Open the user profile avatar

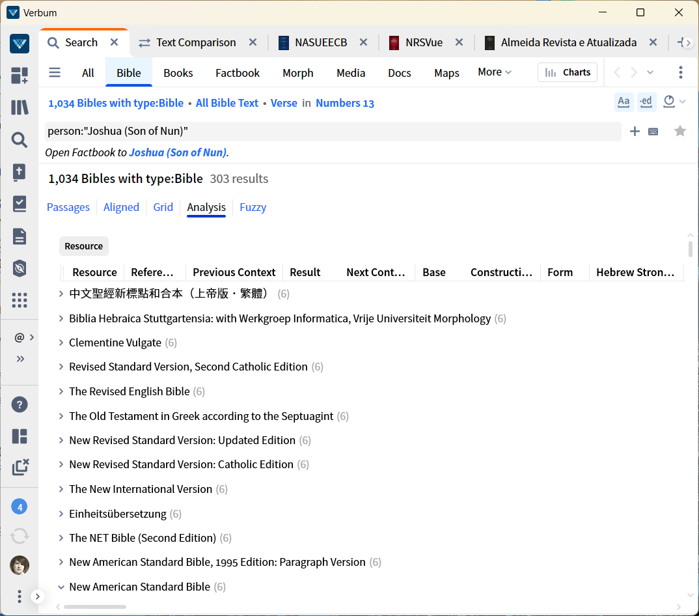click(x=19, y=565)
